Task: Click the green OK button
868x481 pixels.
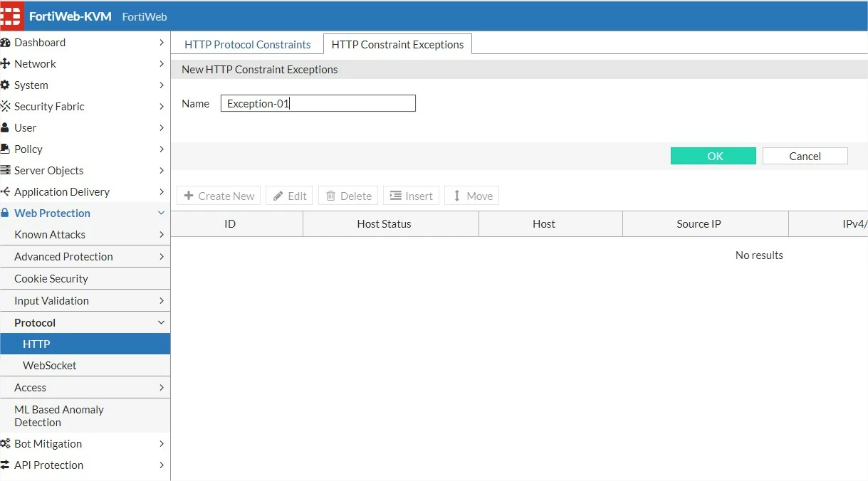Action: point(713,157)
